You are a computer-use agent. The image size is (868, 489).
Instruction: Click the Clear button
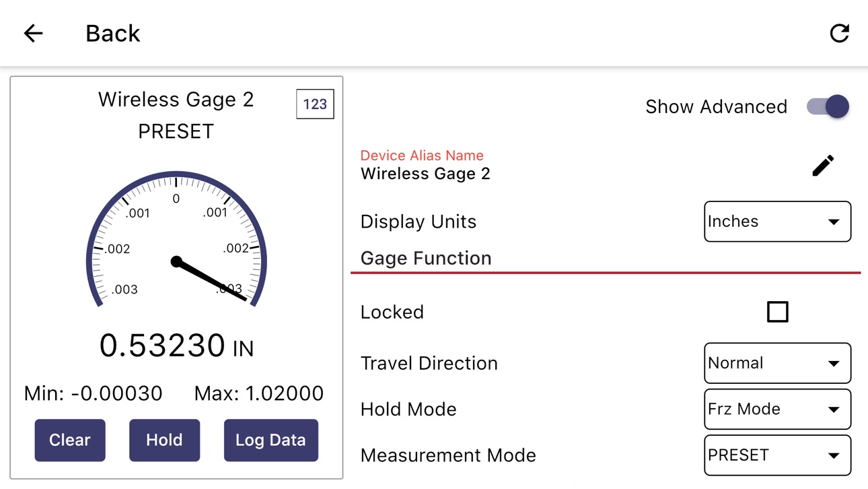point(70,440)
